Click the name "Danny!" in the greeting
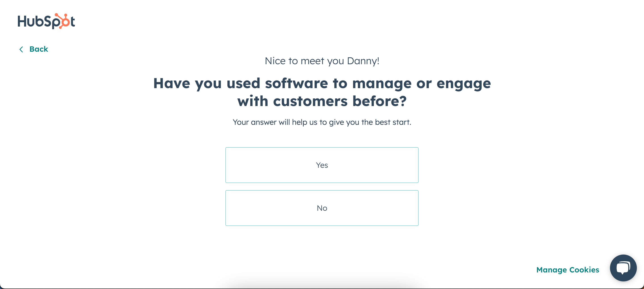 (363, 61)
